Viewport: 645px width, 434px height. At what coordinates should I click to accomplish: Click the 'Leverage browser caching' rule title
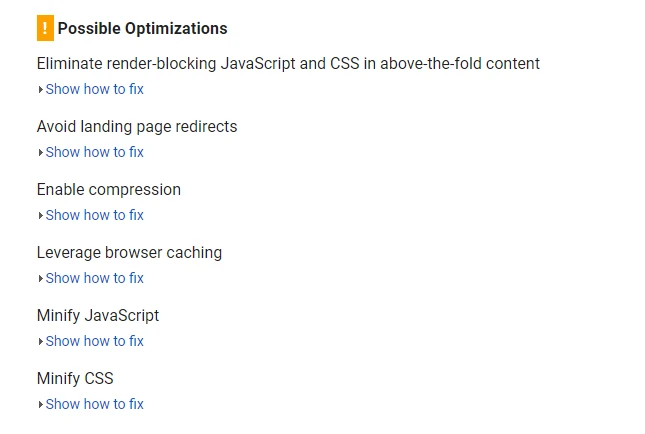point(129,253)
